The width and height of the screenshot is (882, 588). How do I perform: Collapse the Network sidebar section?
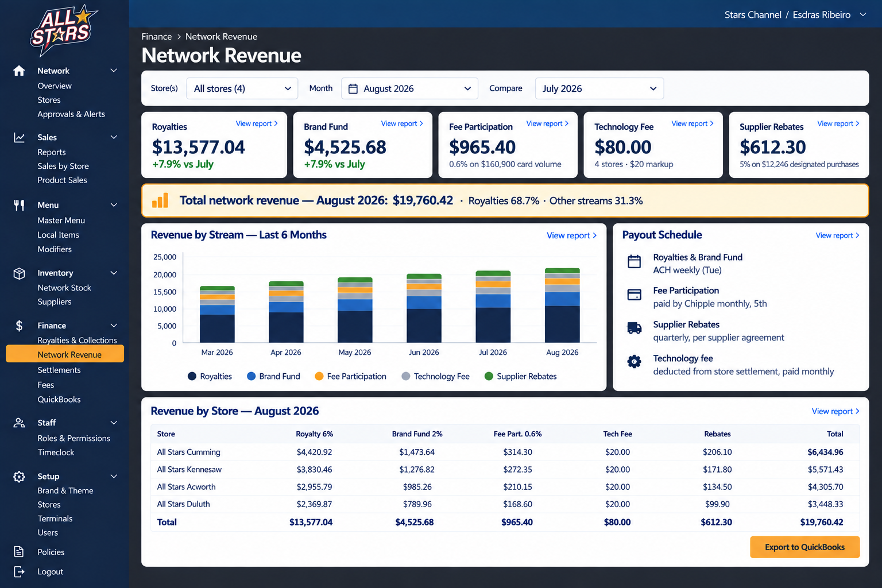114,71
